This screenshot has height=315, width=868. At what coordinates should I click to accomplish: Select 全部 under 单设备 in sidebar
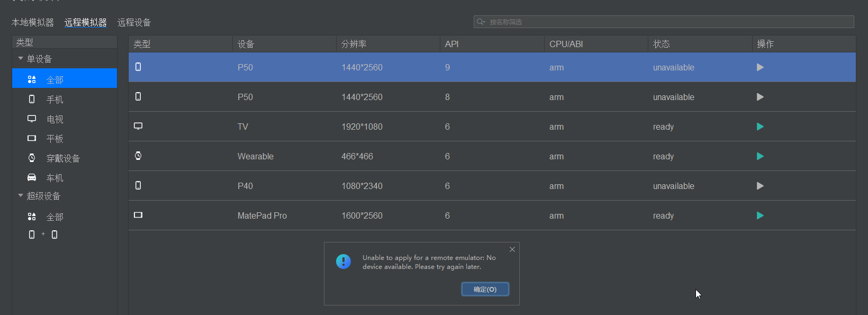[65, 78]
